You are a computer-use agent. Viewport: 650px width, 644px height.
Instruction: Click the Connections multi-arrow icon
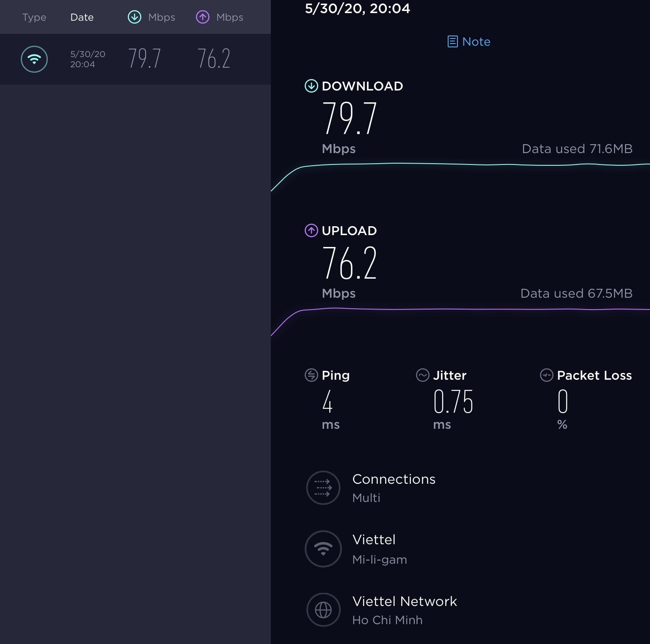click(323, 488)
